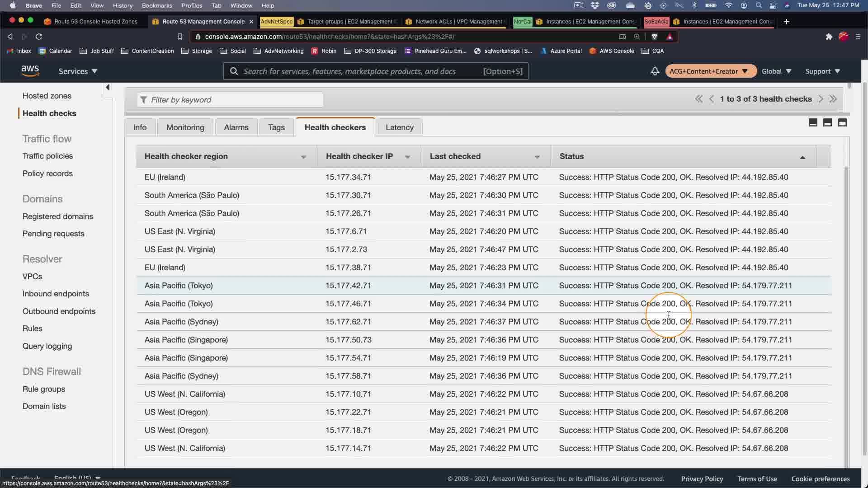Viewport: 868px width, 488px height.
Task: Open the History menu in menu bar
Action: click(x=123, y=5)
